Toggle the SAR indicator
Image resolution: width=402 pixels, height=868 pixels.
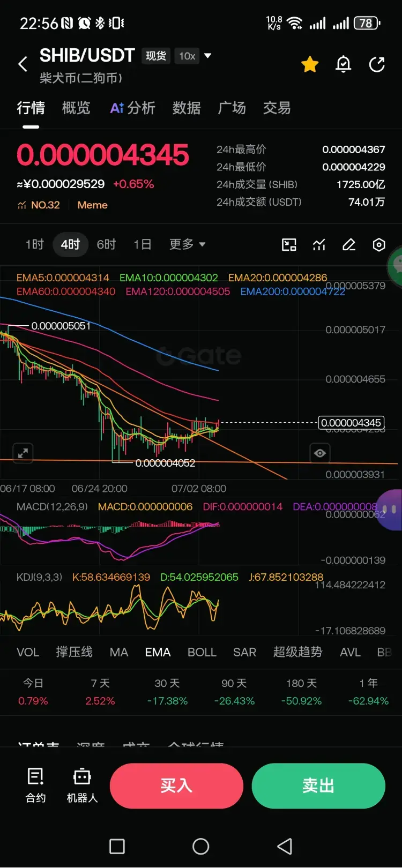[244, 652]
